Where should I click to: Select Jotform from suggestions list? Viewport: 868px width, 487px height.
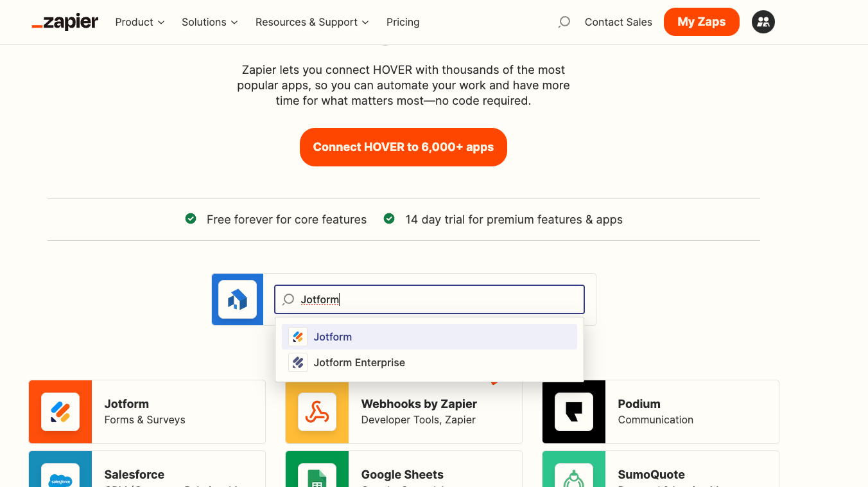pyautogui.click(x=430, y=337)
